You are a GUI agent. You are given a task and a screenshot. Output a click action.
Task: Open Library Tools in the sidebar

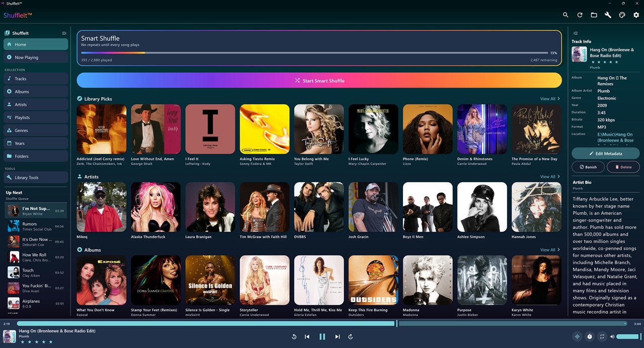pyautogui.click(x=36, y=177)
